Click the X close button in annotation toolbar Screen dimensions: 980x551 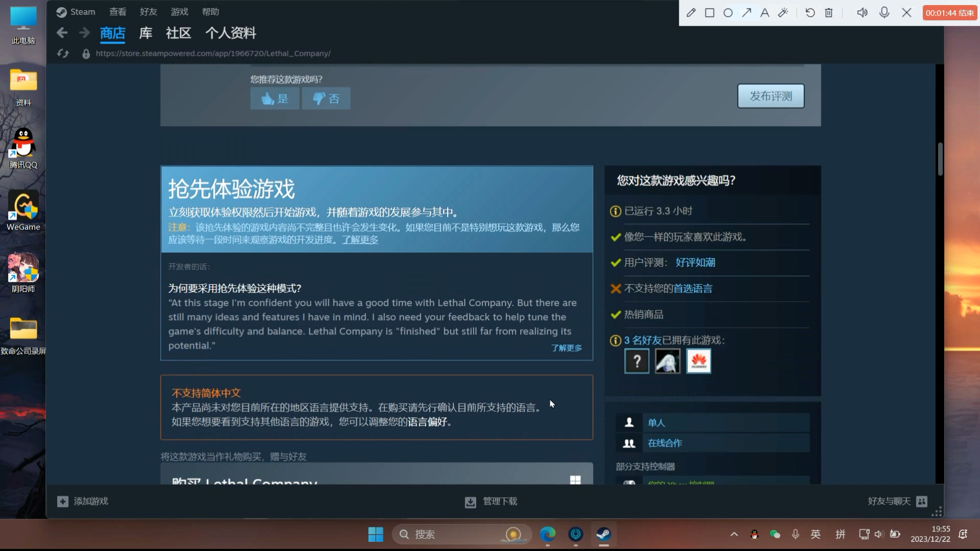pos(906,13)
